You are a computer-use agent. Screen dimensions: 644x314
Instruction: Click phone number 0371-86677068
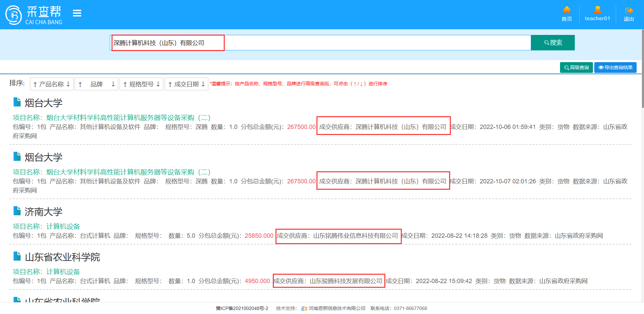pos(411,308)
